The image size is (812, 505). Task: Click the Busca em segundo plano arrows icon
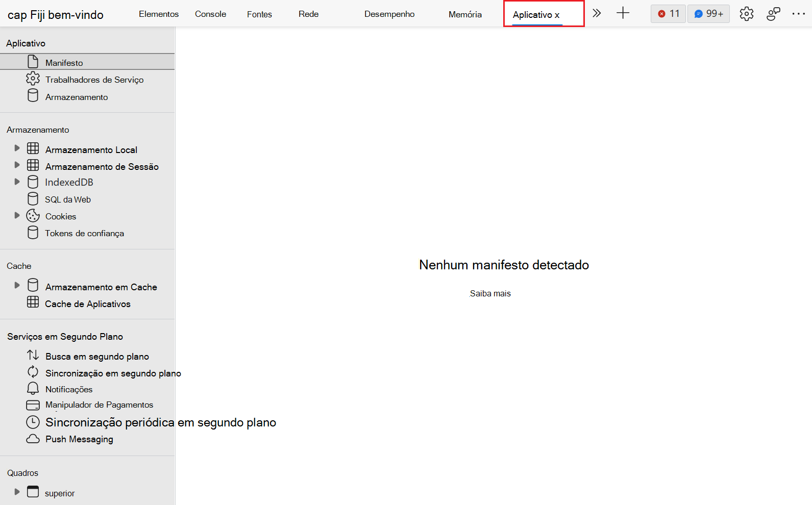click(x=33, y=355)
